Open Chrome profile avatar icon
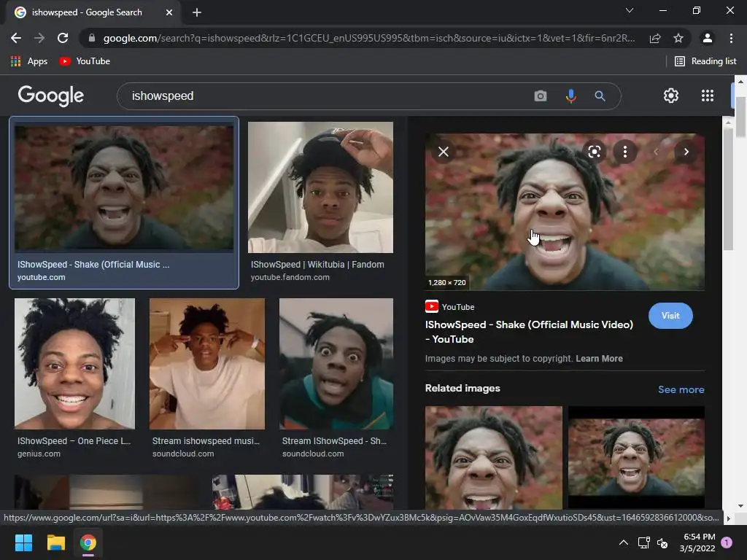The image size is (747, 560). [708, 38]
